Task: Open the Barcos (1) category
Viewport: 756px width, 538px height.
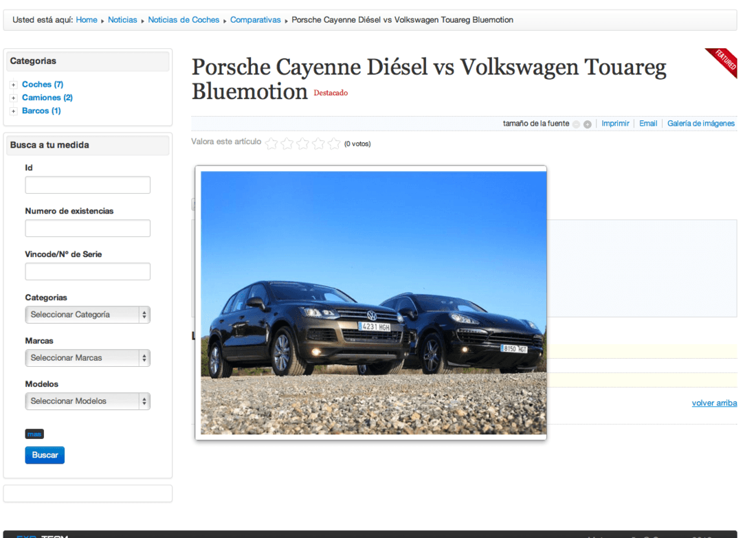Action: (41, 111)
